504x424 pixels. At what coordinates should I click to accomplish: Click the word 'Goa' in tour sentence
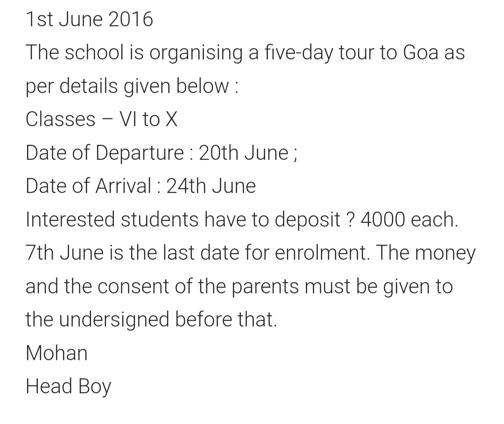point(420,52)
